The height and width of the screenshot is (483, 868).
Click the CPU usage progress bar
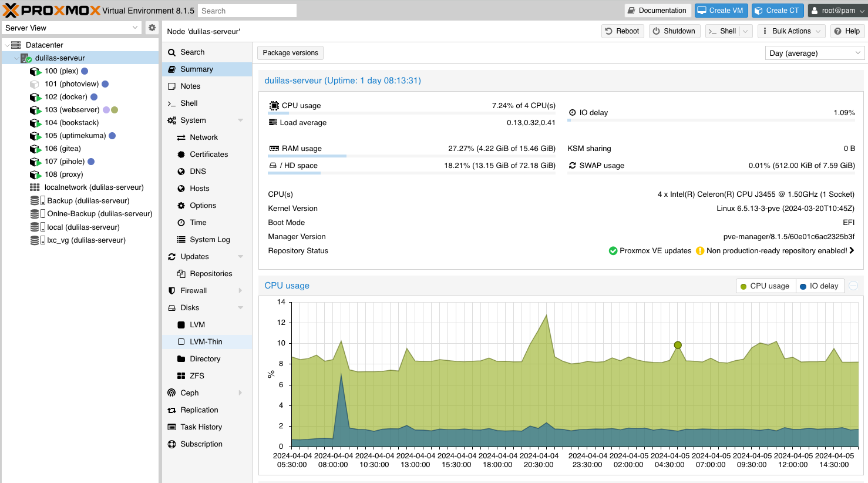pyautogui.click(x=412, y=113)
